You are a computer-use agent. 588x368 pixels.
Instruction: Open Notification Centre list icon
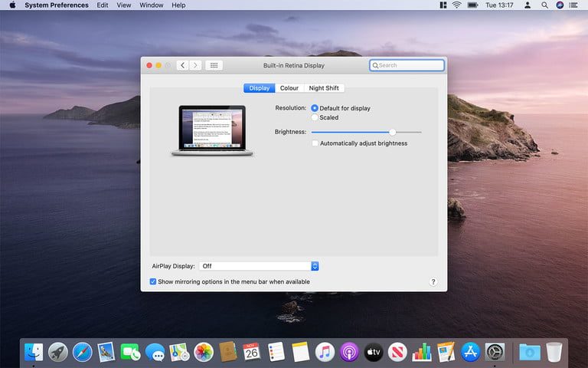point(573,5)
